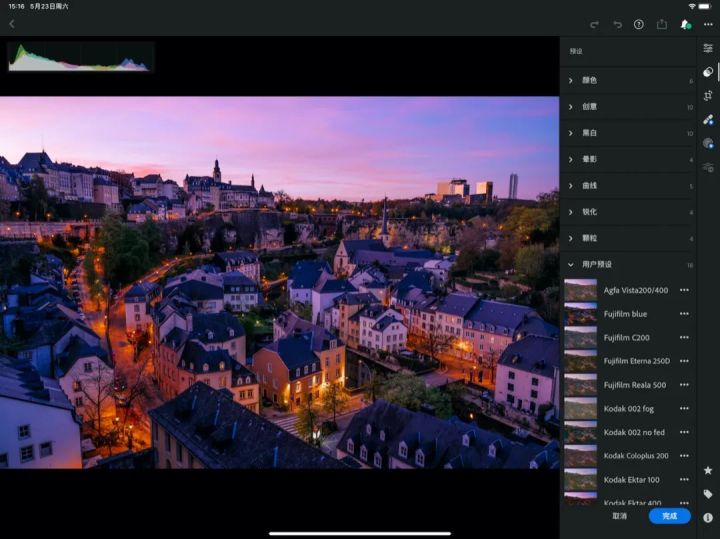Viewport: 720px width, 539px height.
Task: Select preset named Kodak Coloplus 200
Action: click(636, 456)
